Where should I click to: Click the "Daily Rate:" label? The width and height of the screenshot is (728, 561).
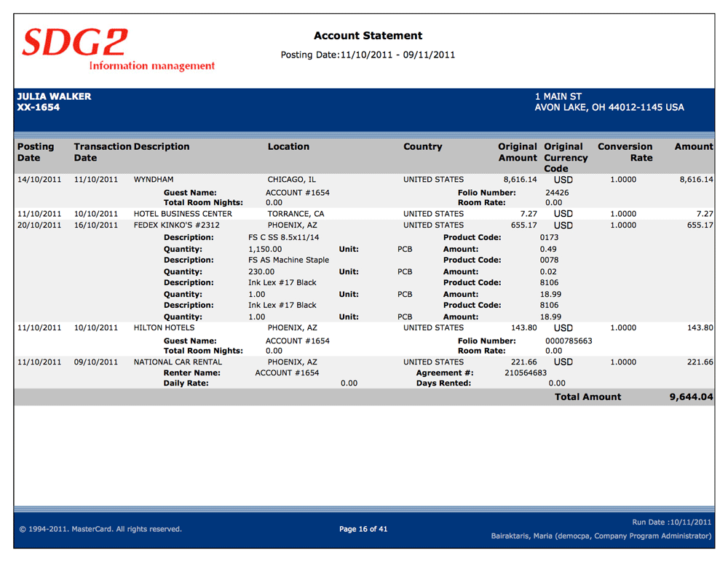[186, 383]
